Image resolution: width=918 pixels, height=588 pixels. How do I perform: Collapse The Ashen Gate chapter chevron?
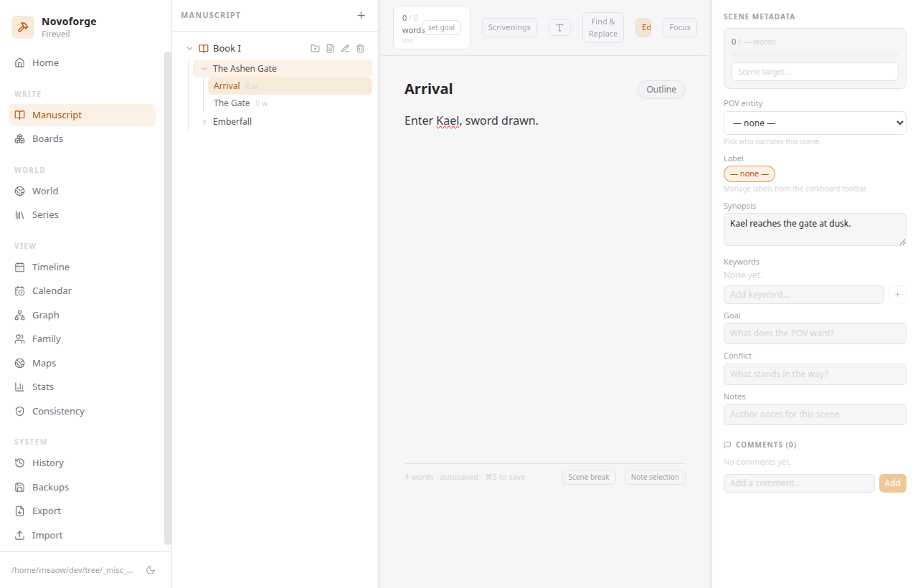(204, 69)
